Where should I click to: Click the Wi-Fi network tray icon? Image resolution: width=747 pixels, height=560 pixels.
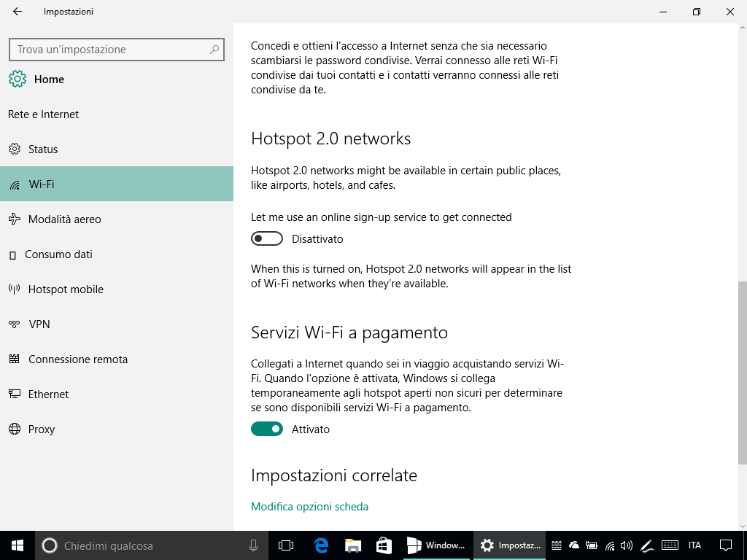[x=610, y=545]
